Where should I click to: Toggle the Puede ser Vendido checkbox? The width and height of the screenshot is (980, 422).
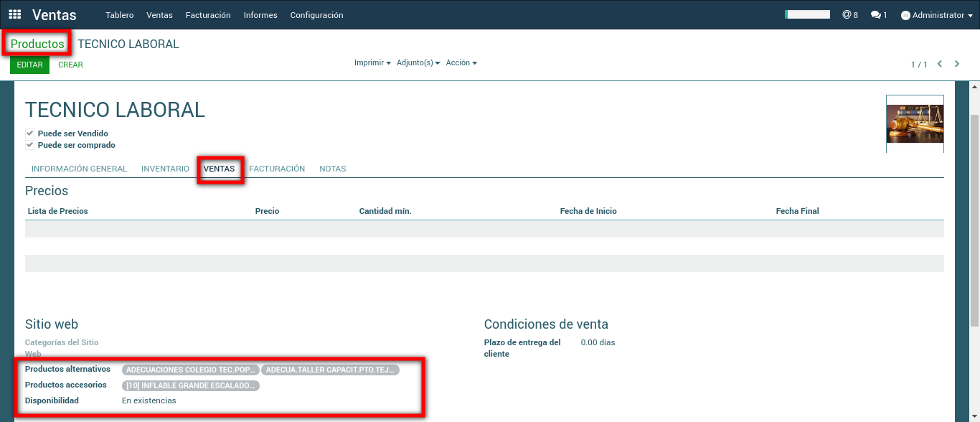(30, 133)
